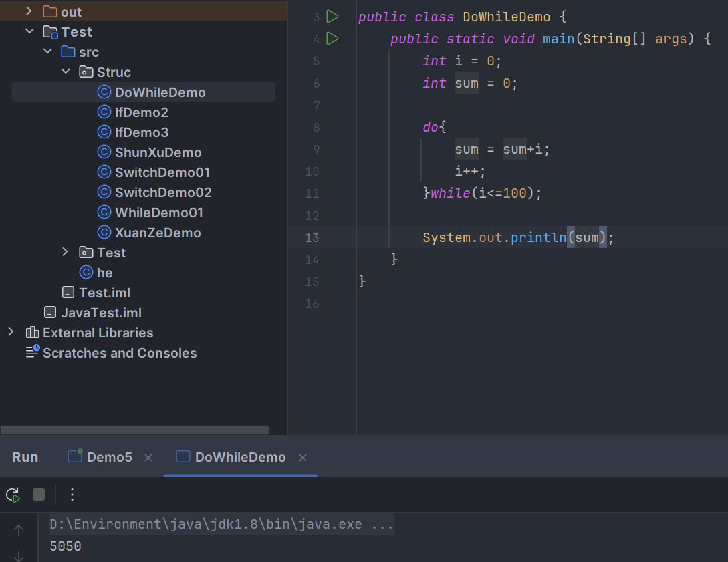Click the JavaTest.iml file icon
Image resolution: width=728 pixels, height=562 pixels.
click(50, 312)
